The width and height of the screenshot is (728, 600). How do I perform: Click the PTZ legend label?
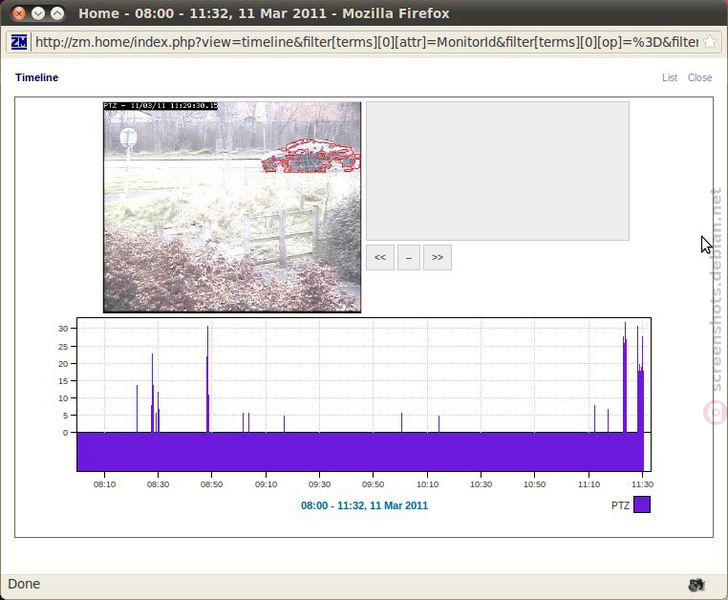point(620,505)
